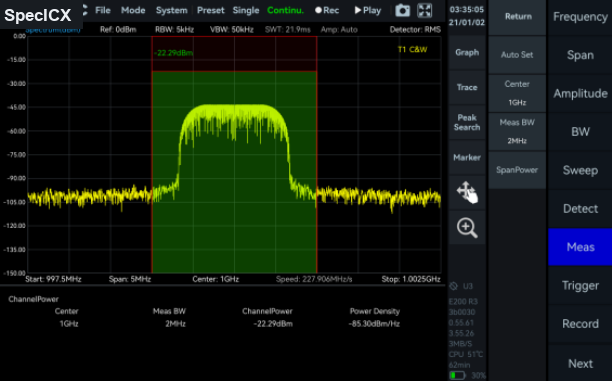Edit the Meas BW 2MHz softkey

(517, 132)
